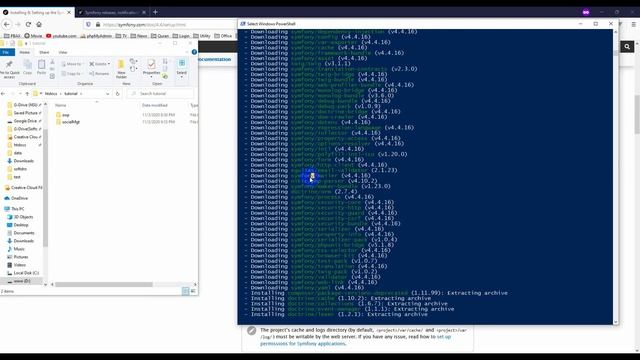Sort files by Date modified column header

pos(155,105)
